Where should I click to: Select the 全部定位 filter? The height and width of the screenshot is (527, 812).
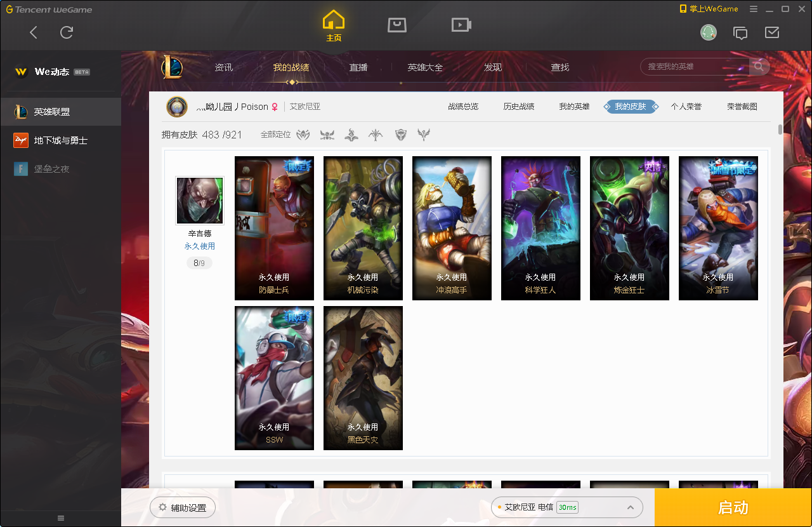click(x=275, y=135)
